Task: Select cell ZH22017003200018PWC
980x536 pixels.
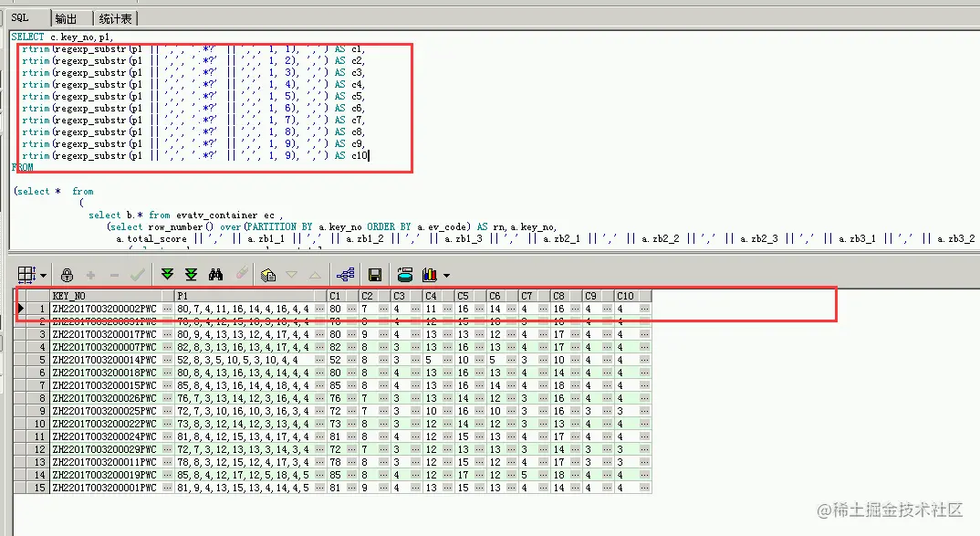Action: [x=105, y=373]
